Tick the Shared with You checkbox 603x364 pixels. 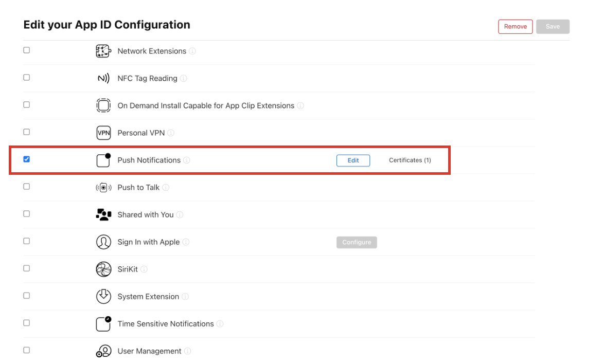(x=27, y=214)
